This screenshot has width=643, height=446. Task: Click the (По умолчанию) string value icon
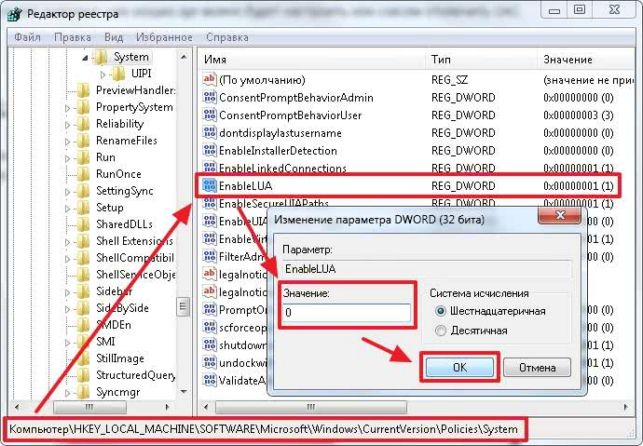coord(209,80)
